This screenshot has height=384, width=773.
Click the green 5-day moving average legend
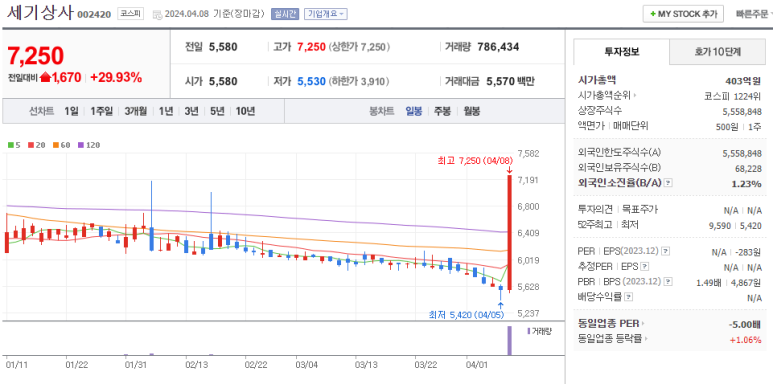(x=14, y=145)
